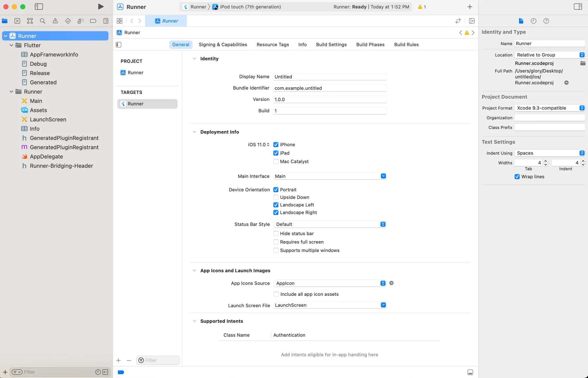Enable the Mac Catalyst checkbox
Image resolution: width=588 pixels, height=378 pixels.
(276, 161)
